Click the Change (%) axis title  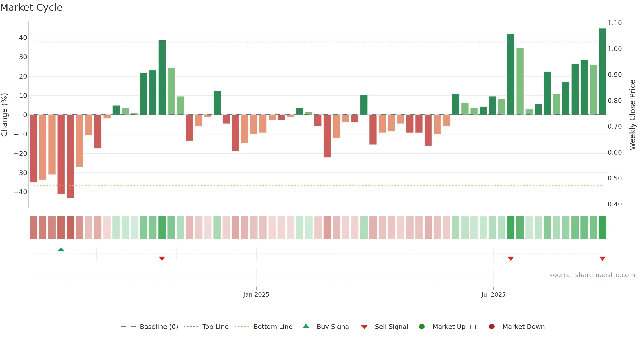[4, 115]
